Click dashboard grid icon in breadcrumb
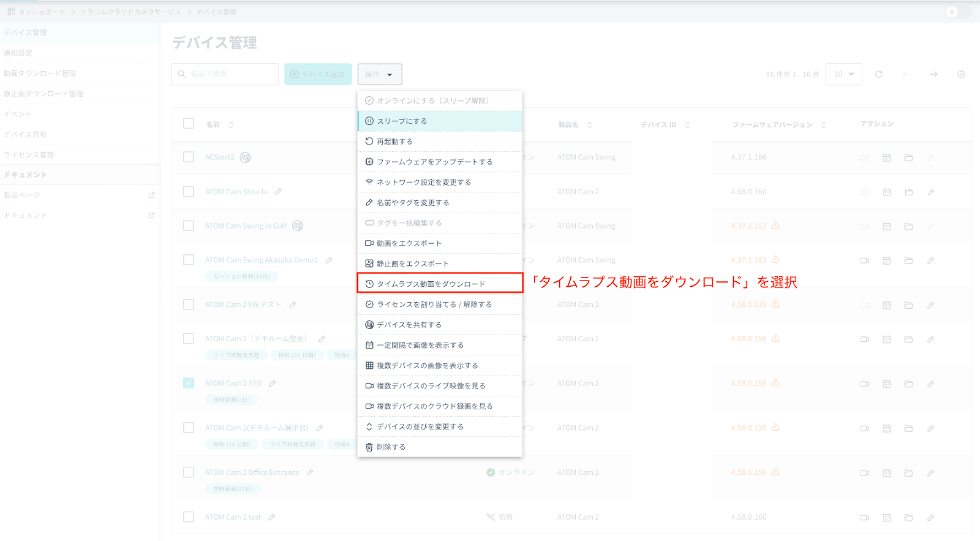This screenshot has height=541, width=980. pos(11,12)
